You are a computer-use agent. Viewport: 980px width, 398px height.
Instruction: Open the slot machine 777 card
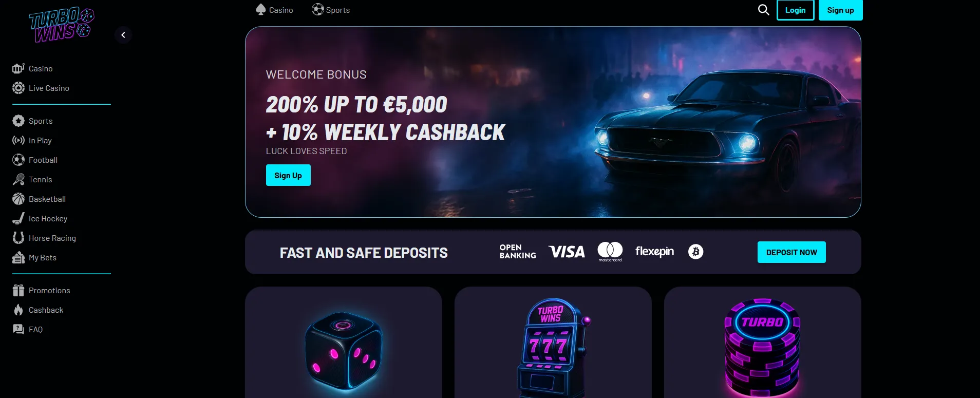click(x=553, y=342)
